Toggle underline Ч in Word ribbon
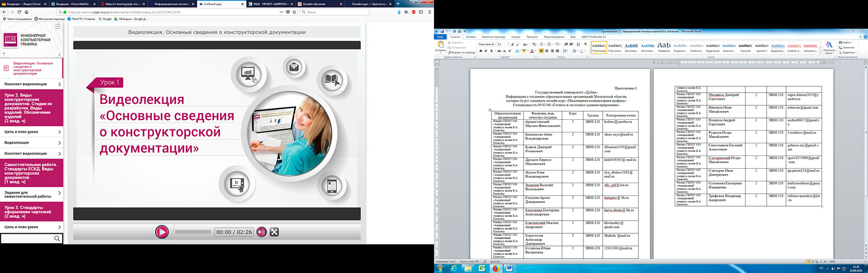Image resolution: width=868 pixels, height=273 pixels. pyautogui.click(x=491, y=51)
